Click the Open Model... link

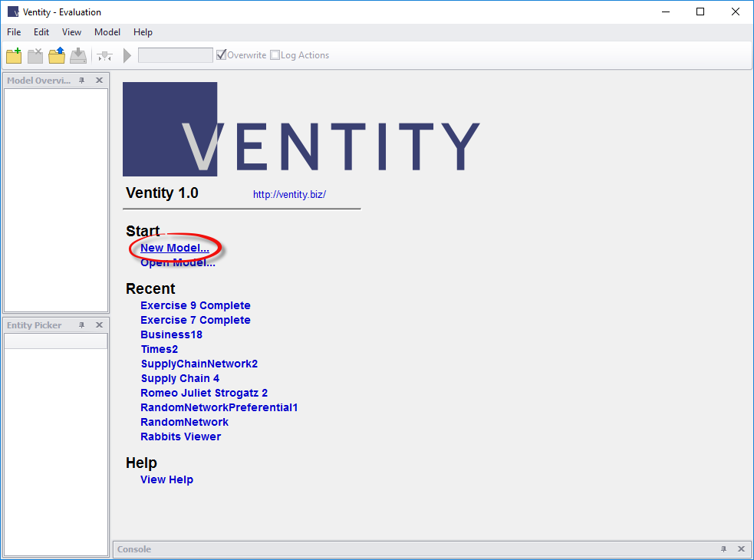click(x=178, y=262)
